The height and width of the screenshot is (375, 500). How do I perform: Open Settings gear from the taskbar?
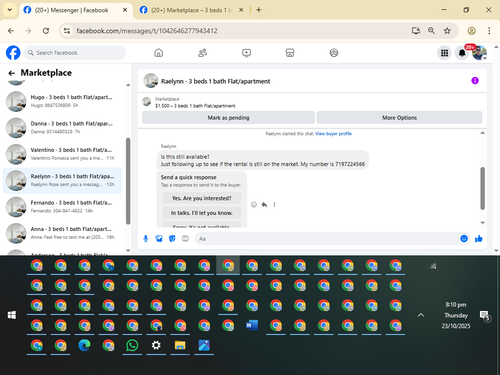[156, 345]
